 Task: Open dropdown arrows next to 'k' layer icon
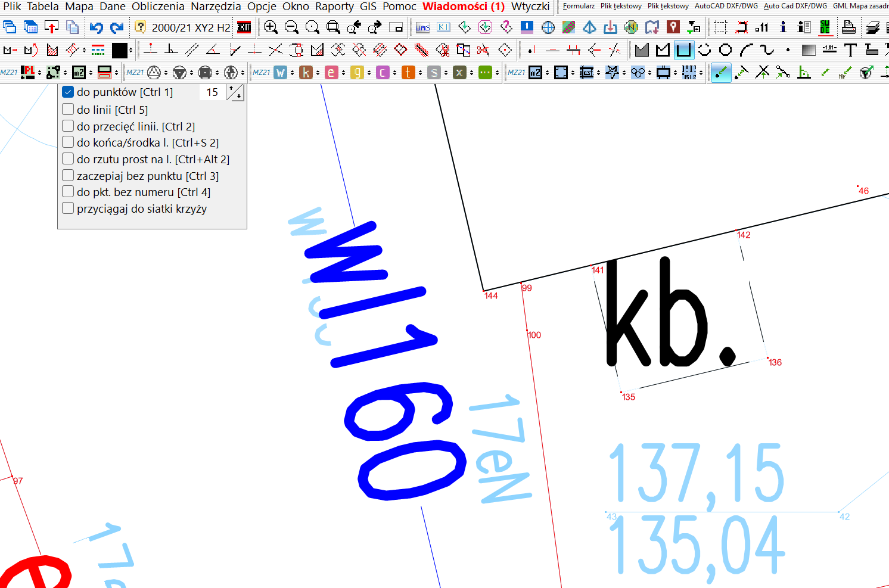click(x=318, y=73)
